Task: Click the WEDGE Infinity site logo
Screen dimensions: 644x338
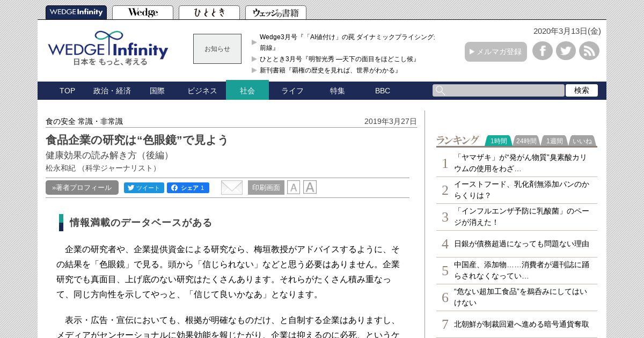Action: tap(108, 48)
